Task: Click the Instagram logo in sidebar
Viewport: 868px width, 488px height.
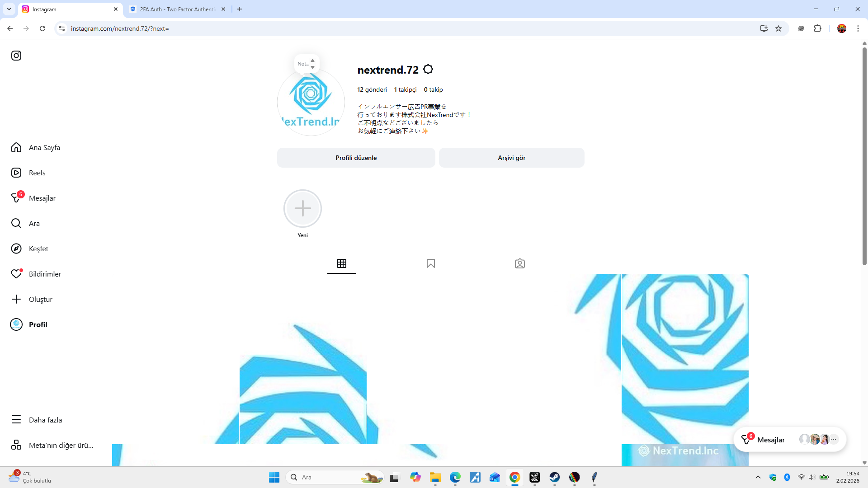Action: tap(16, 56)
